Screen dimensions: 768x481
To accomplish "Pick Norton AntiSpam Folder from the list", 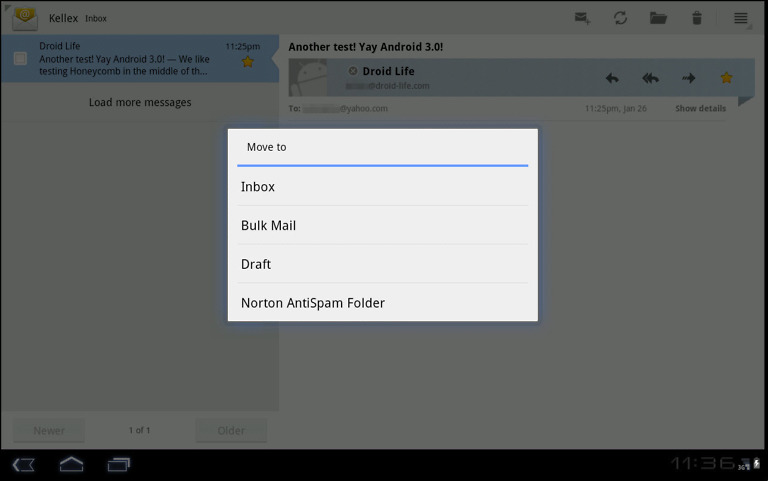I will click(383, 302).
